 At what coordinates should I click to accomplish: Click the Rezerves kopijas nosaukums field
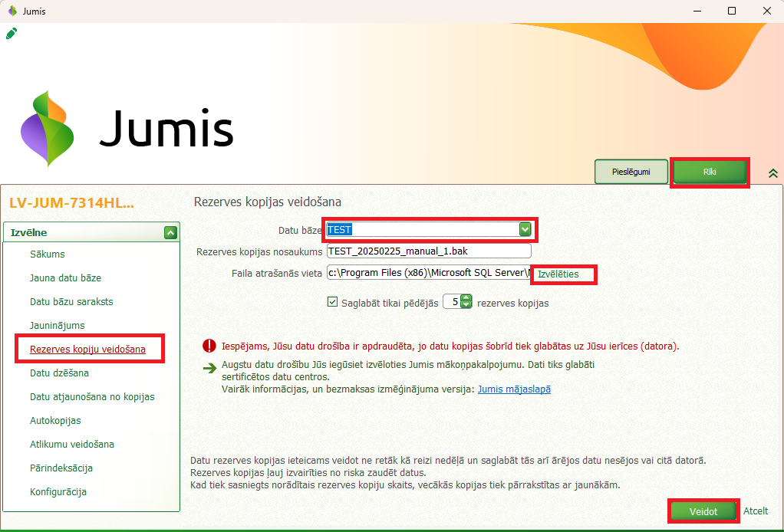tap(429, 251)
